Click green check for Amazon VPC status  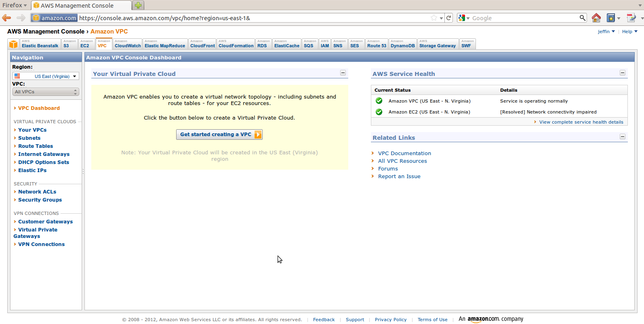click(x=379, y=101)
